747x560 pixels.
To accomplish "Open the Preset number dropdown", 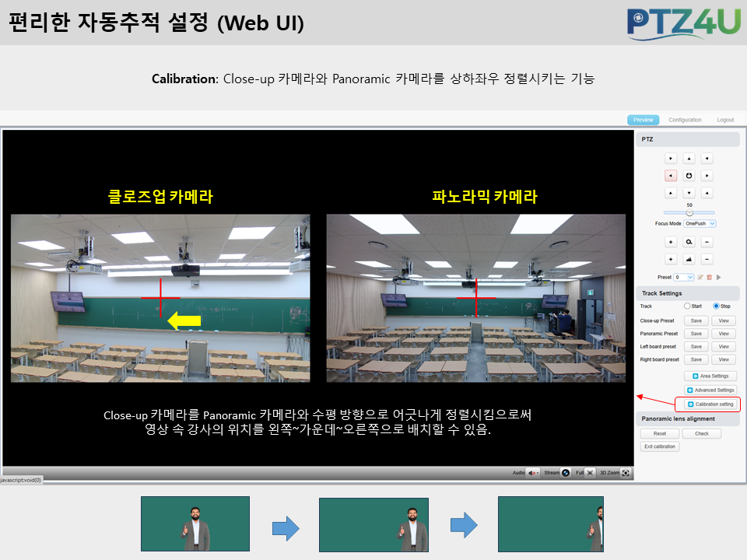I will (684, 277).
